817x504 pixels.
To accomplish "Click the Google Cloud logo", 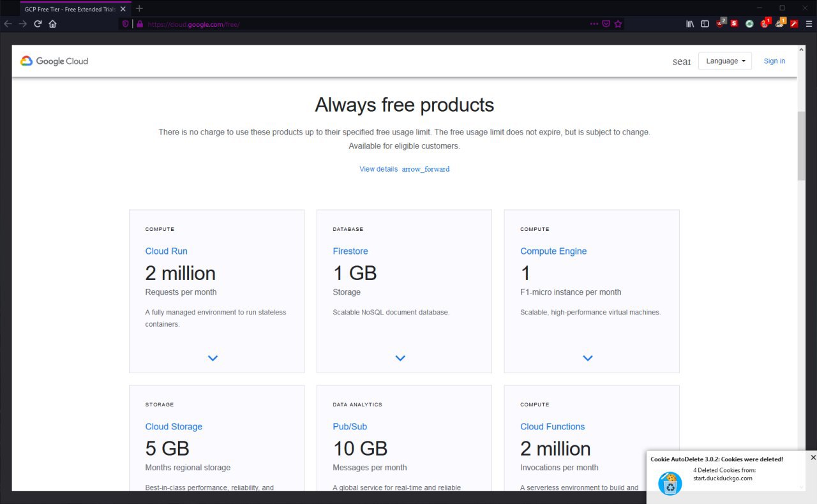I will pyautogui.click(x=54, y=61).
